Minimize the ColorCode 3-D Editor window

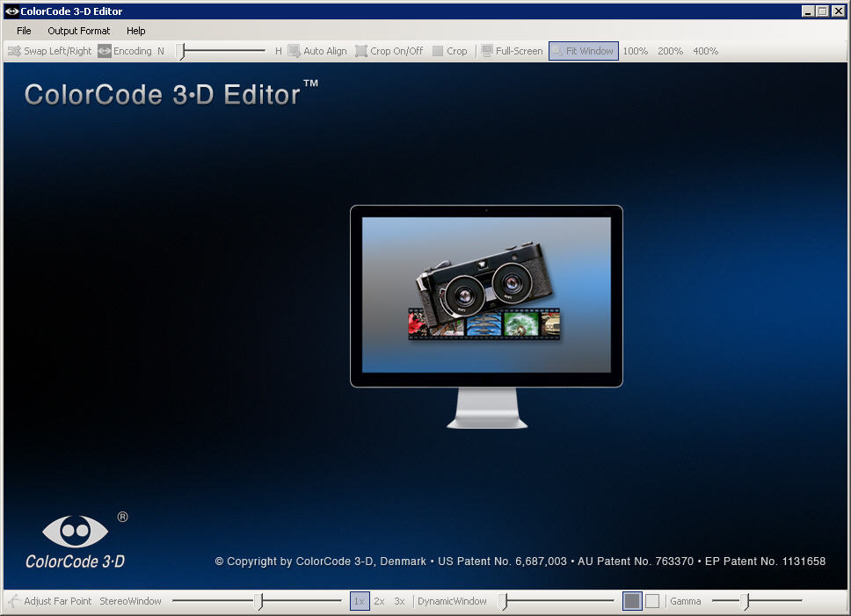[808, 11]
